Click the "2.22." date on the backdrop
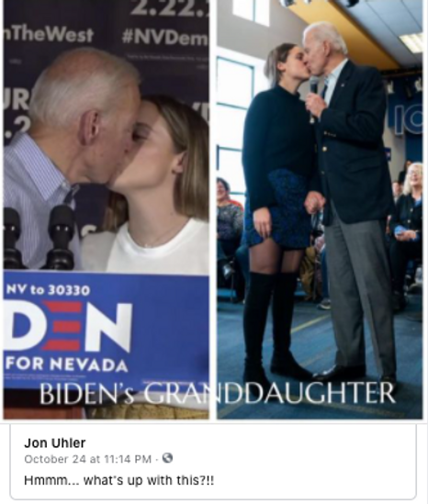 [170, 8]
